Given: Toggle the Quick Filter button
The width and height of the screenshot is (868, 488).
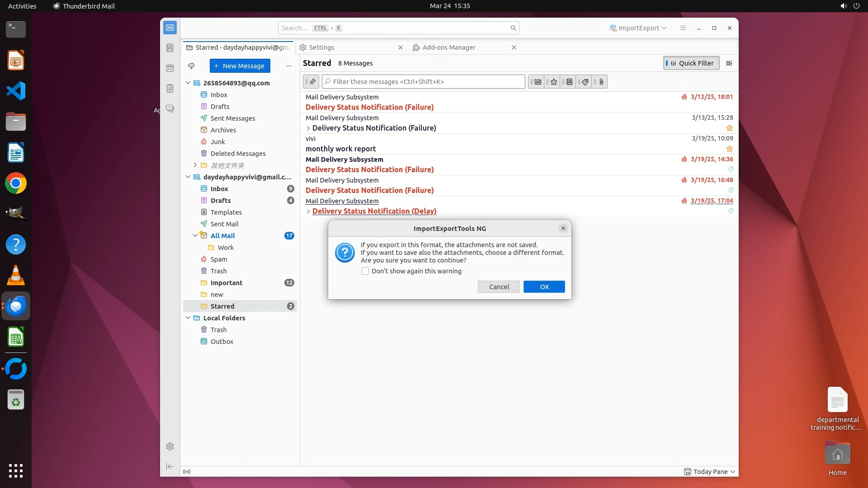Looking at the screenshot, I should click(x=691, y=63).
